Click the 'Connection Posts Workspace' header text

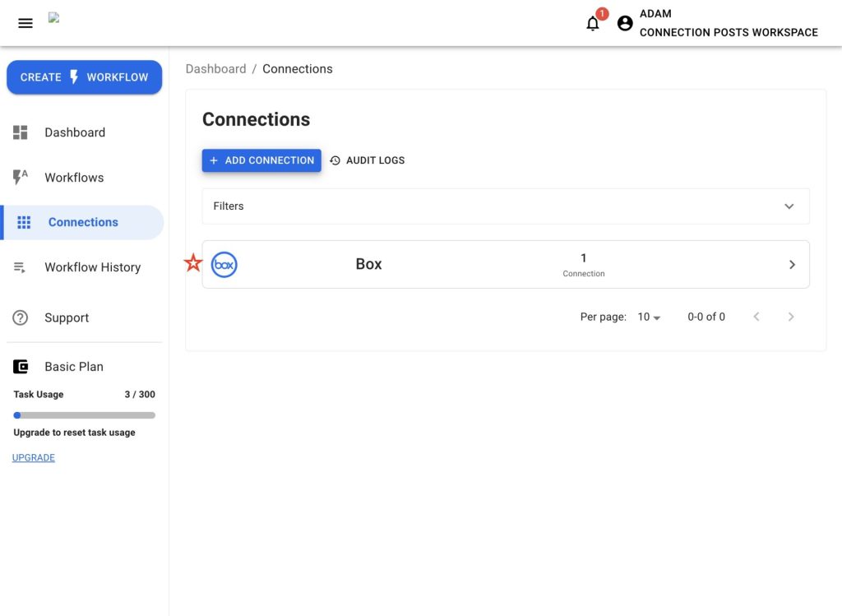(x=729, y=33)
